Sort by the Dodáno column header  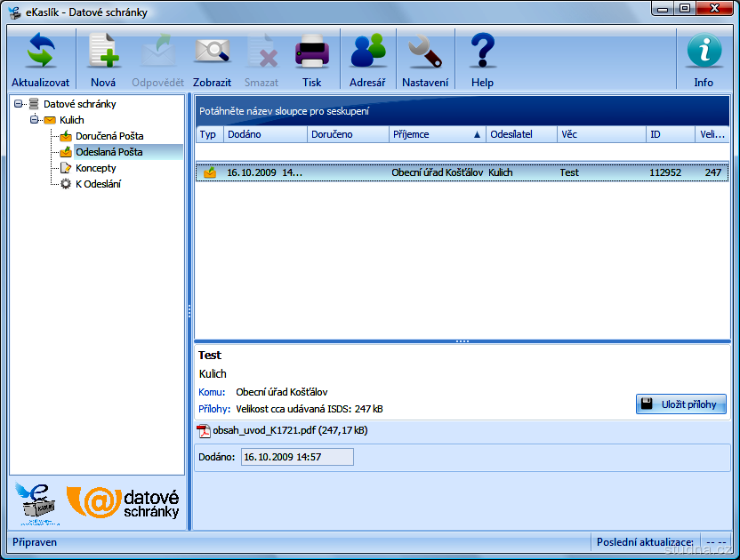[264, 134]
